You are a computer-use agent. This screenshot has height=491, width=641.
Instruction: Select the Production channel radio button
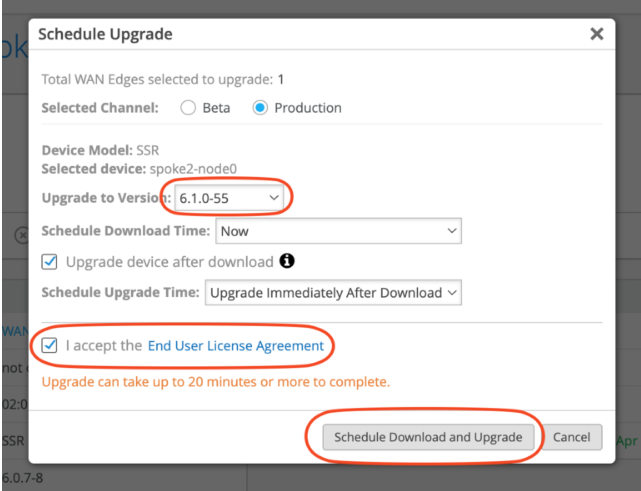[260, 108]
